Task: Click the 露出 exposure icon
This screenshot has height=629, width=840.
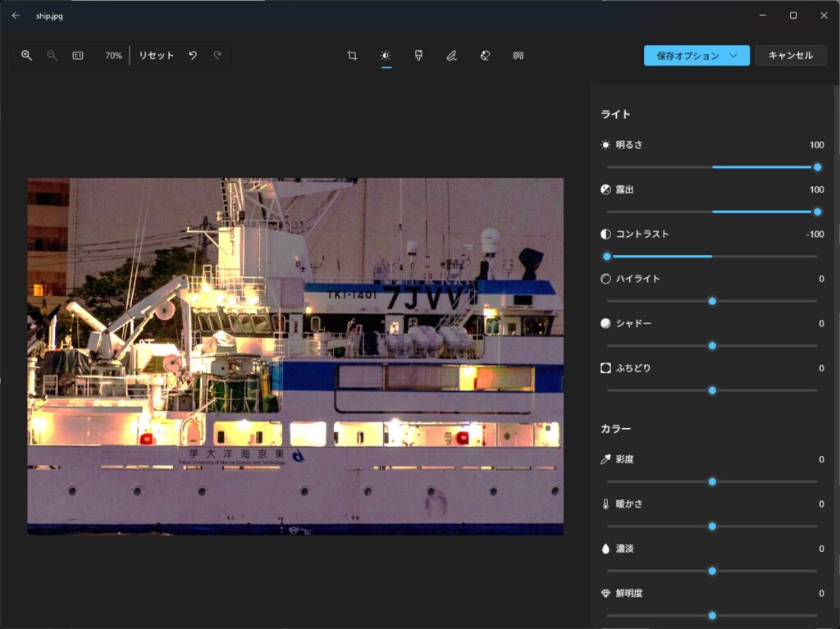Action: (x=605, y=189)
